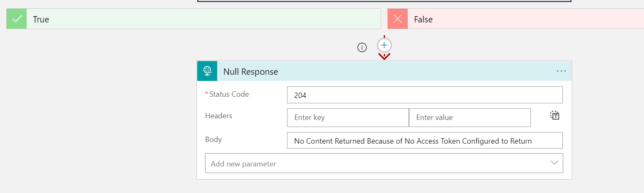Viewport: 644px width, 193px height.
Task: Click the Body field with No Content text
Action: pyautogui.click(x=425, y=141)
